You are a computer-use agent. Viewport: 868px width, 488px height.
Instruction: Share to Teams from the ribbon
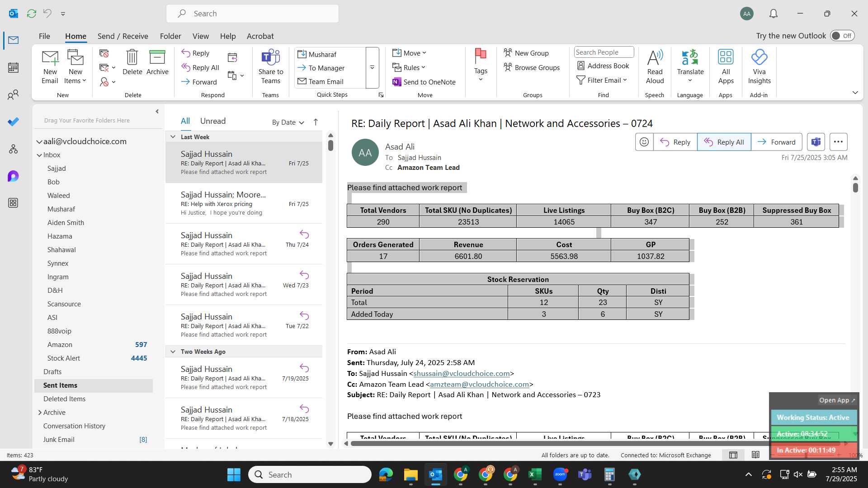[271, 67]
